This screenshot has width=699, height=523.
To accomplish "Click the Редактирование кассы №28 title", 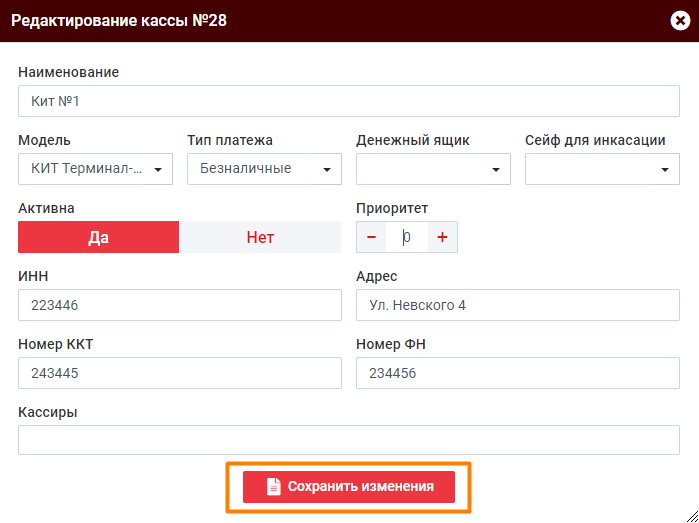I will click(x=119, y=20).
